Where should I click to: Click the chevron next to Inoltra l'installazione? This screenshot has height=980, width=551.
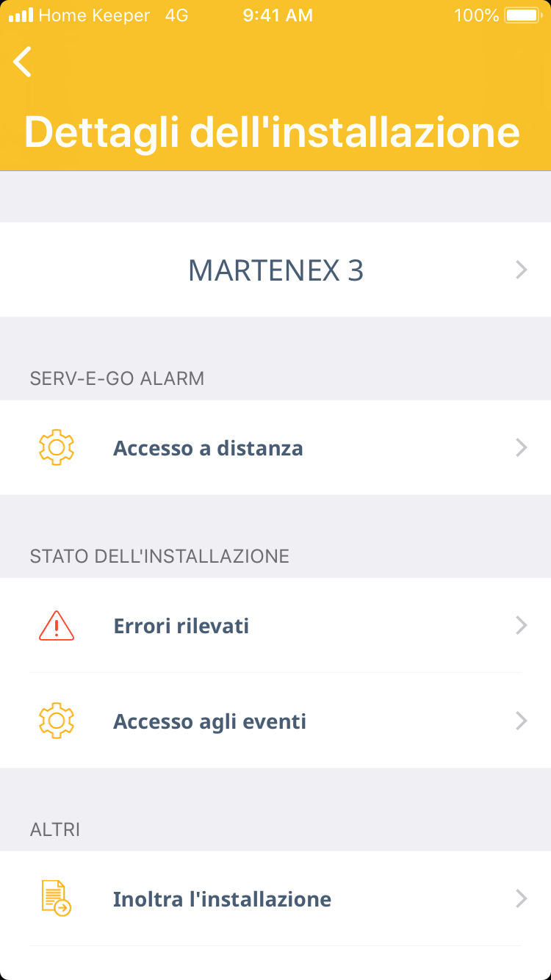(522, 898)
